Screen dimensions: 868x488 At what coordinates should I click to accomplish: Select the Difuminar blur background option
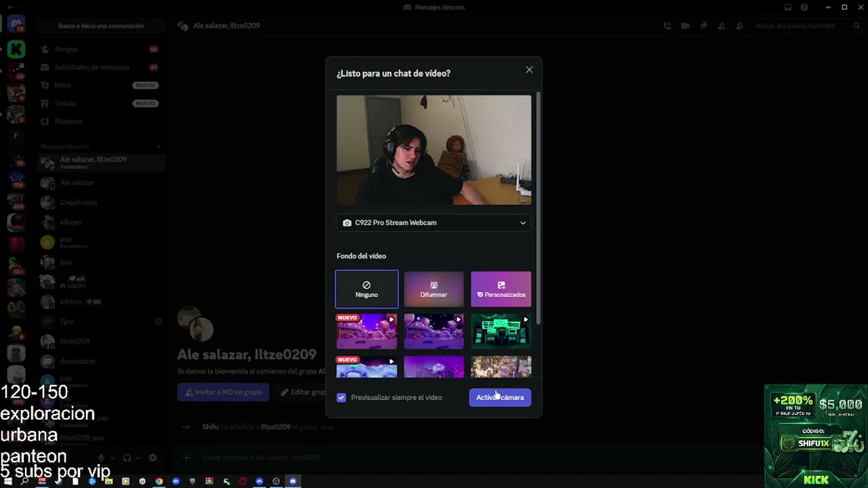(x=434, y=289)
